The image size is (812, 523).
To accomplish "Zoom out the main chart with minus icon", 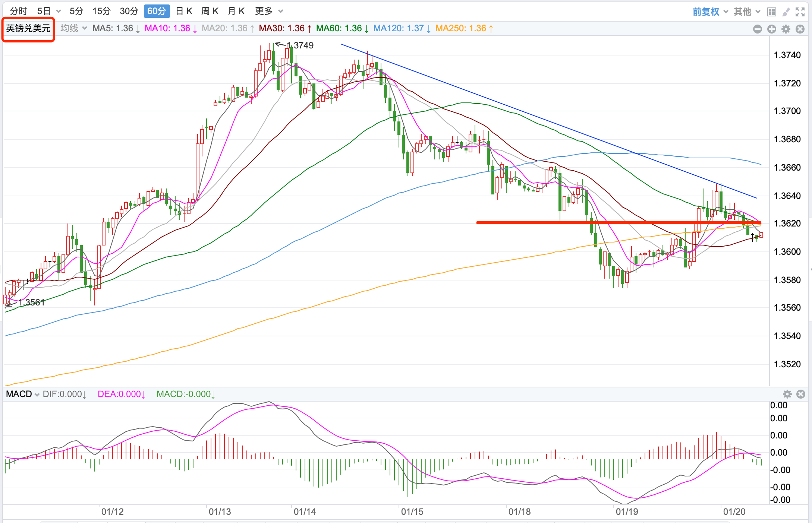I will (x=758, y=29).
